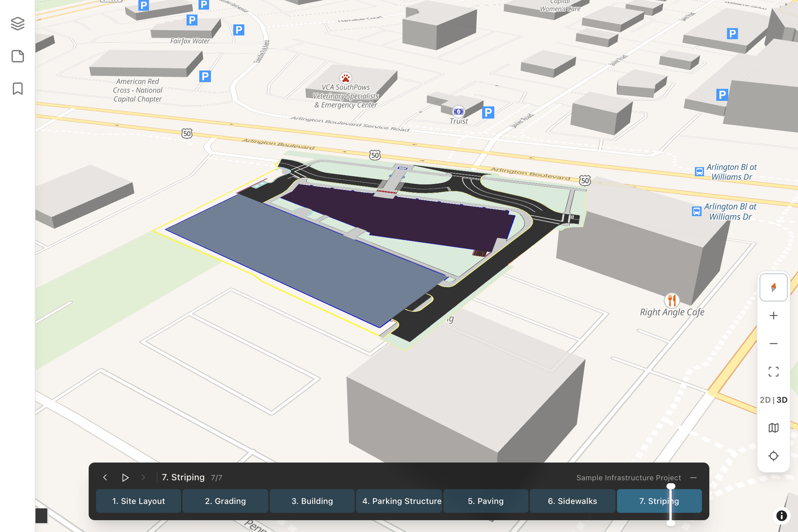The height and width of the screenshot is (532, 798).
Task: Click Sample Infrastructure Project title
Action: [x=628, y=478]
